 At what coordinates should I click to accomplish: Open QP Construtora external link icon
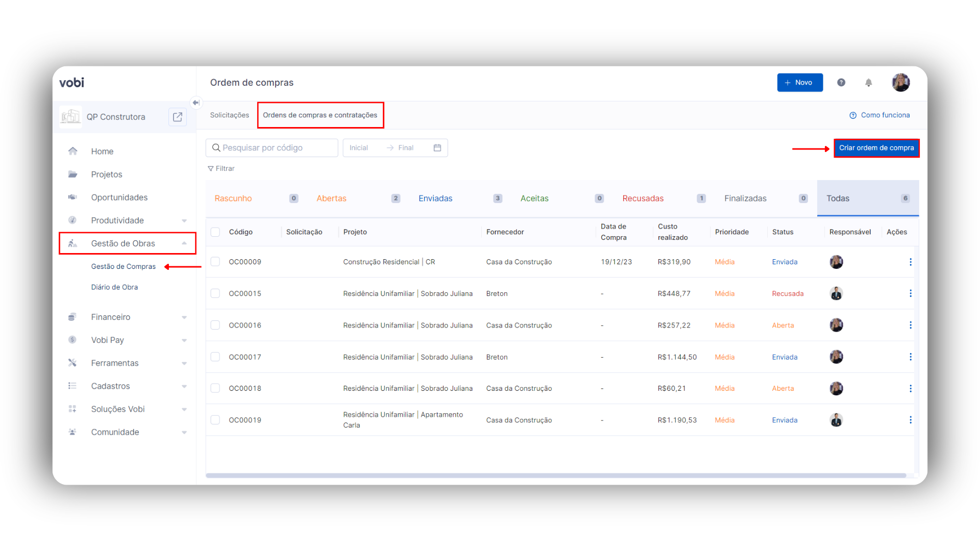(178, 117)
